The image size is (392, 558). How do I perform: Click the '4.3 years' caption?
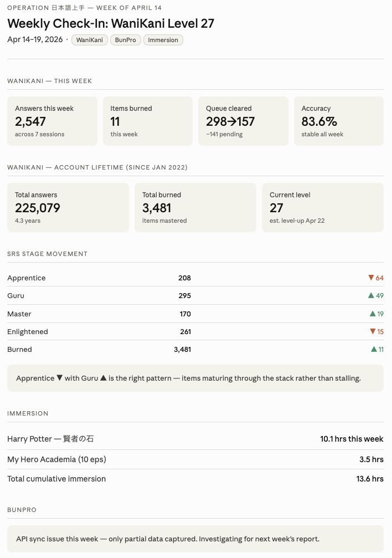tap(27, 221)
